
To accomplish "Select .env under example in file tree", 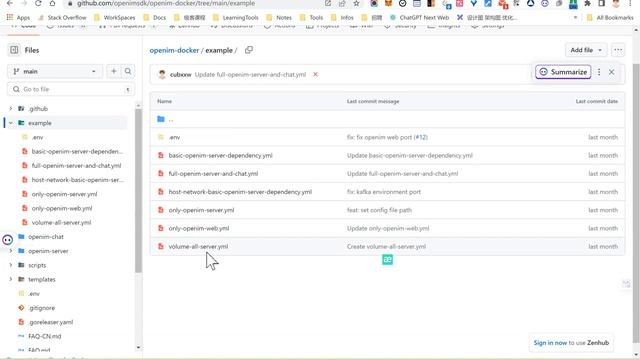I will (37, 137).
